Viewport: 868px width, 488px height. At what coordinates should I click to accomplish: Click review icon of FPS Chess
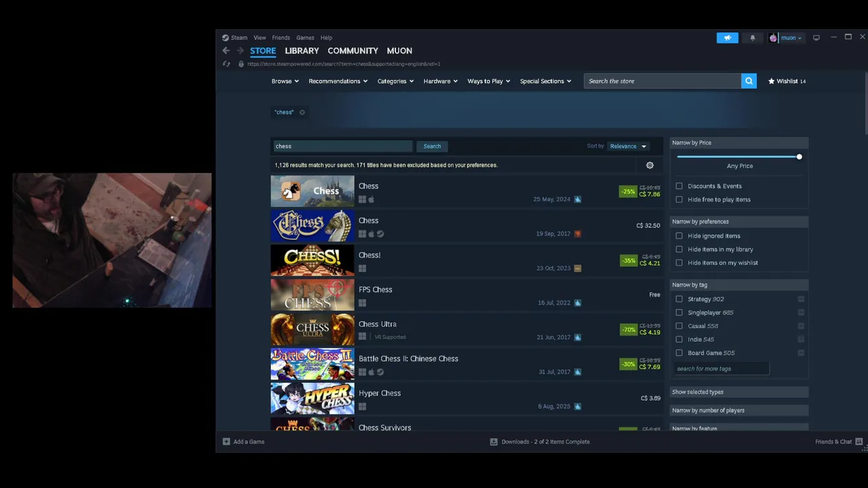[x=577, y=303]
